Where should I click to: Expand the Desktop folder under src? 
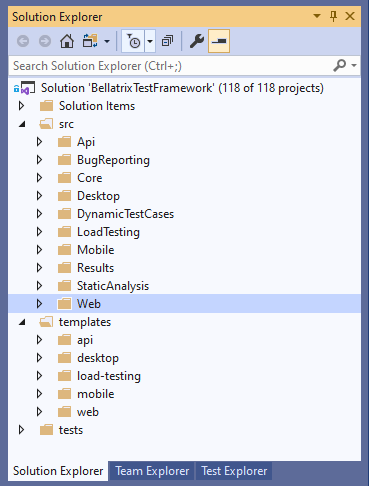click(39, 196)
